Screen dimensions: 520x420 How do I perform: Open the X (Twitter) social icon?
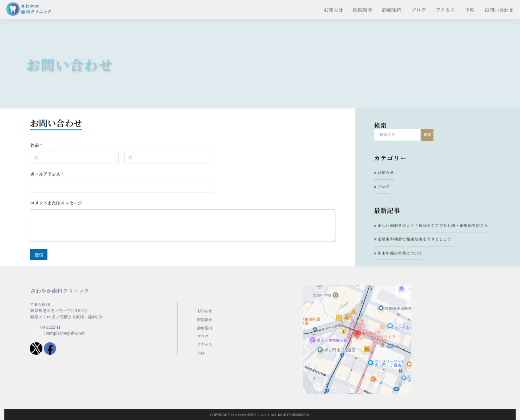pos(36,348)
